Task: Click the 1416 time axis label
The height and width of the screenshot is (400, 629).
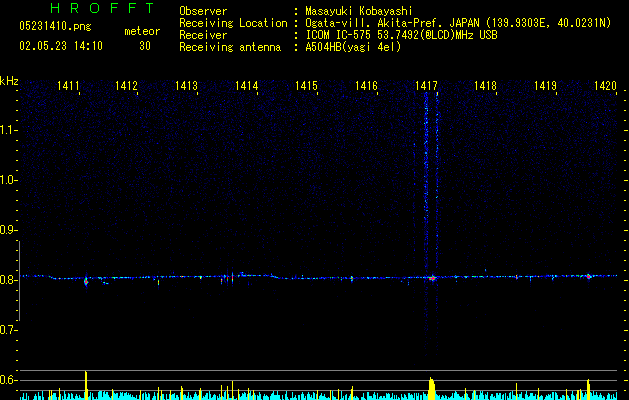Action: [366, 86]
